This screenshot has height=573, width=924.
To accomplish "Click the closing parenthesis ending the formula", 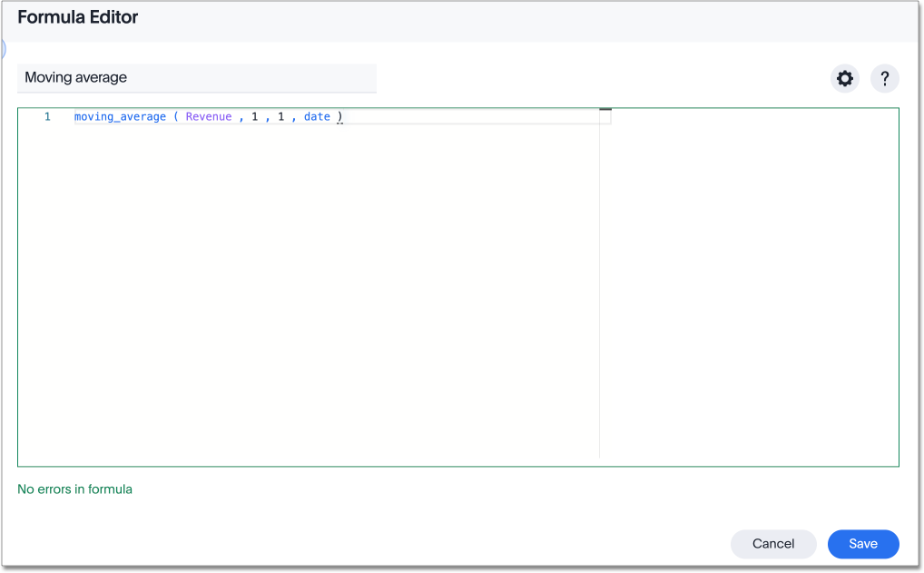I will [338, 116].
